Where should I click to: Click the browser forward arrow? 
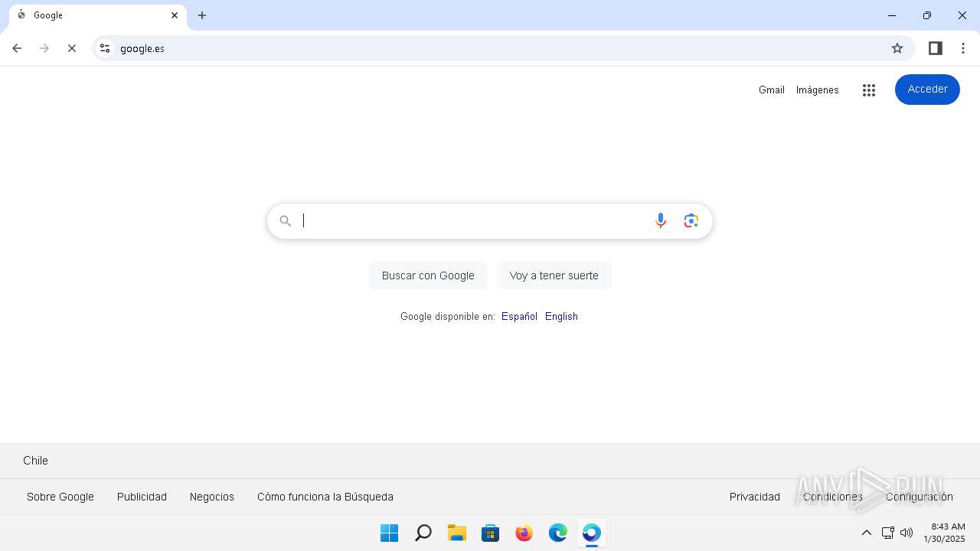point(44,48)
